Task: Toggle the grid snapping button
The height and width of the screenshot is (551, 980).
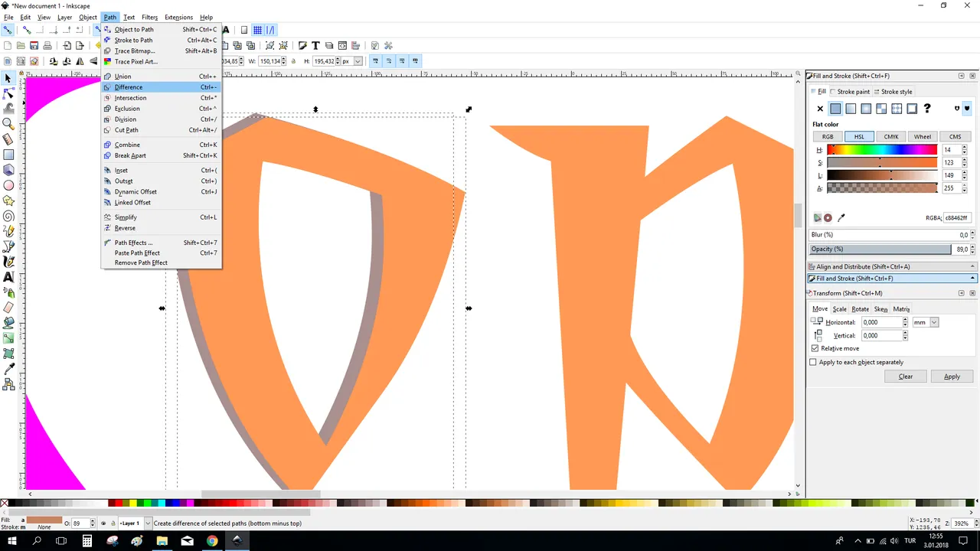Action: [x=258, y=30]
